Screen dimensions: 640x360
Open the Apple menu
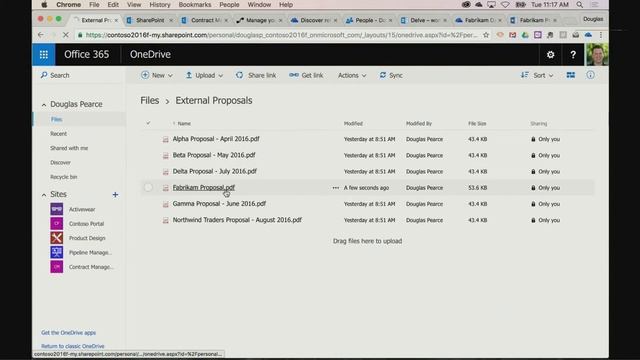pos(44,4)
